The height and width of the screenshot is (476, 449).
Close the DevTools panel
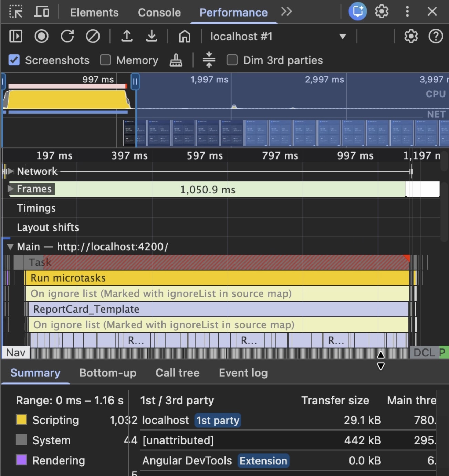432,12
